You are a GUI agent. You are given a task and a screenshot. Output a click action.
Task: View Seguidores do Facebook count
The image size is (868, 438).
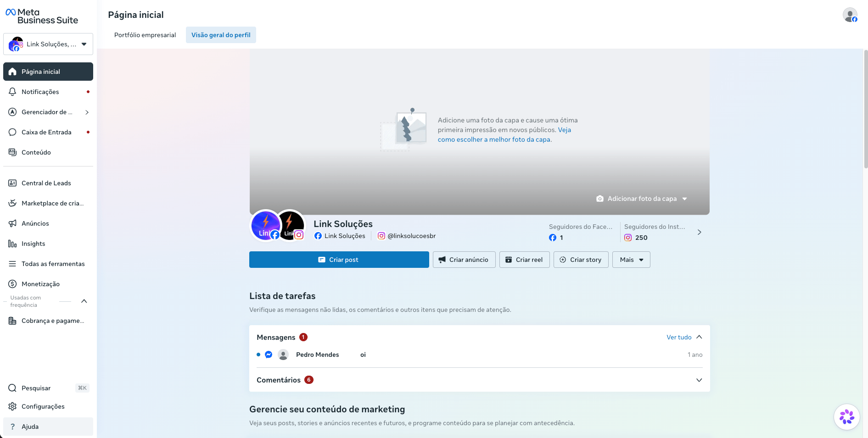tap(581, 232)
